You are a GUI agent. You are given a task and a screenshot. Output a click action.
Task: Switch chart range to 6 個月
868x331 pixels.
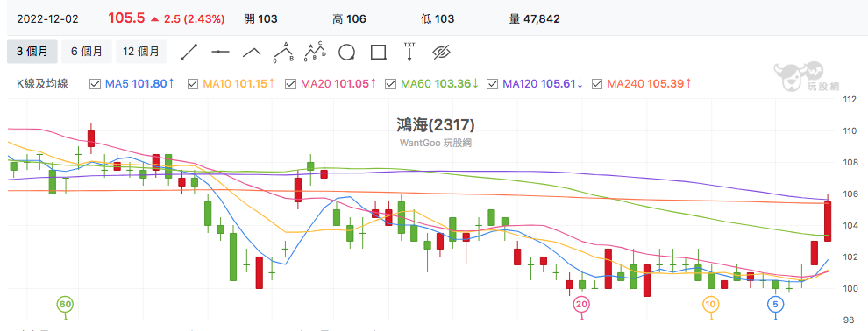86,52
